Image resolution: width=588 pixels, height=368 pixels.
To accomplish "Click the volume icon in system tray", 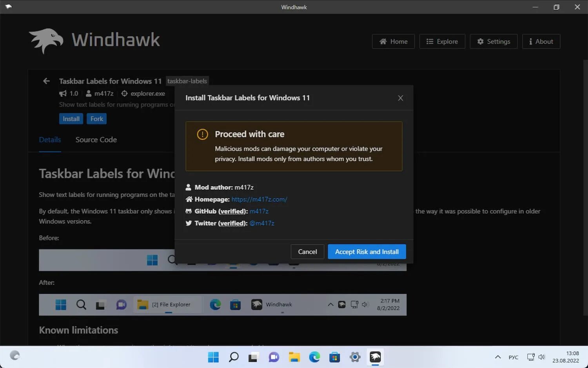I will coord(542,357).
